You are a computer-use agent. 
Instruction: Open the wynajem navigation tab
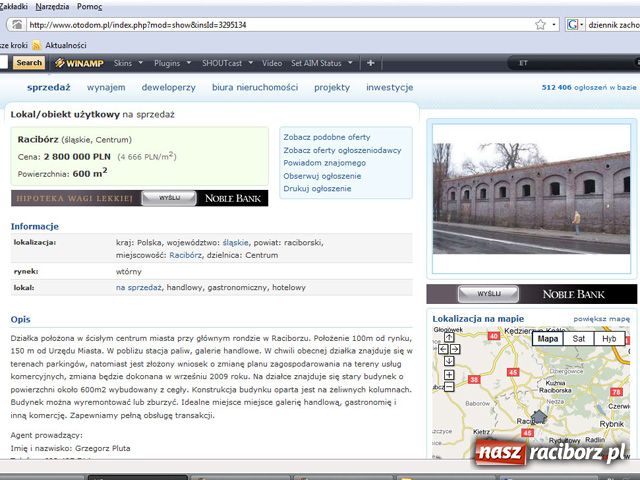tap(106, 87)
